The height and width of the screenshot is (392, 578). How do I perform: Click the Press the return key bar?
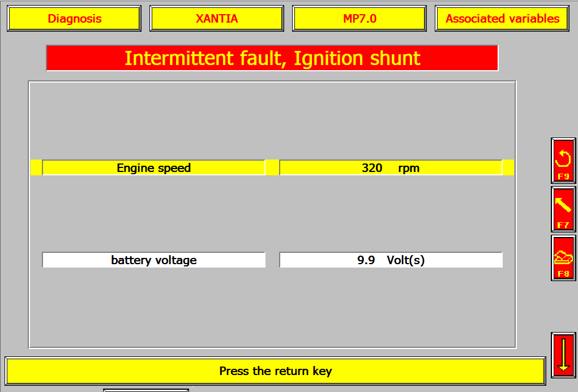point(275,371)
